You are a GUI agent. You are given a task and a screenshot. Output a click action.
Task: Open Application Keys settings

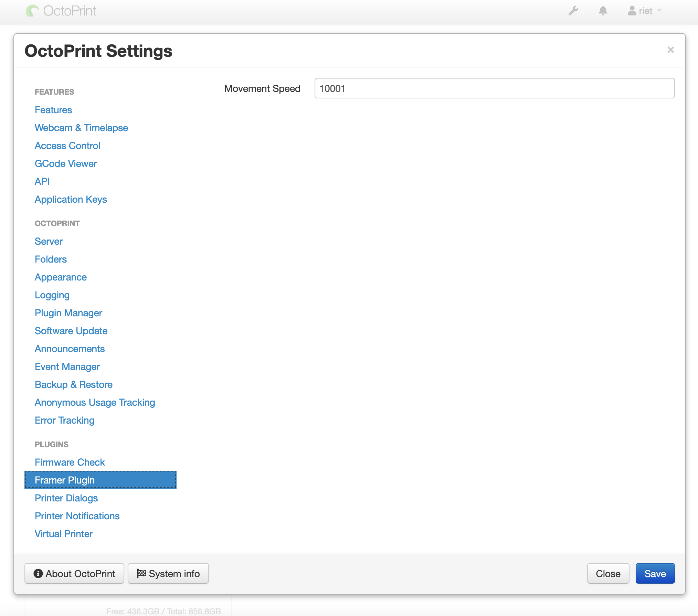pos(71,199)
